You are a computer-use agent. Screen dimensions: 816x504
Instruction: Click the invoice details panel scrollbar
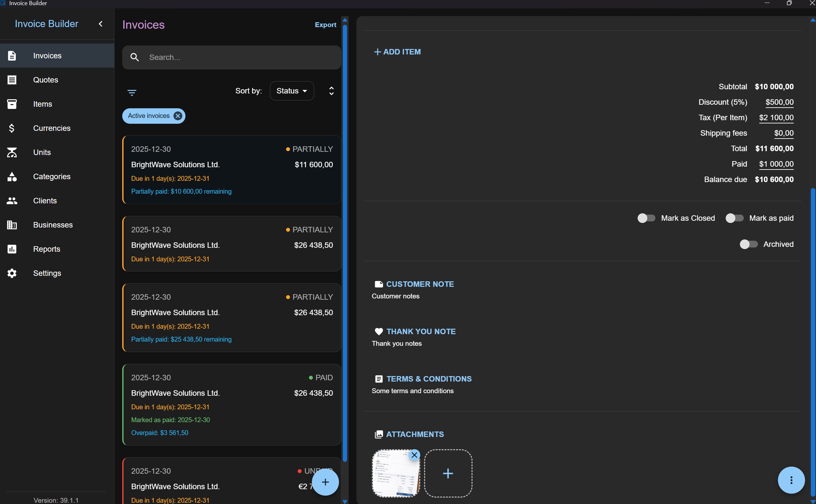tap(813, 342)
